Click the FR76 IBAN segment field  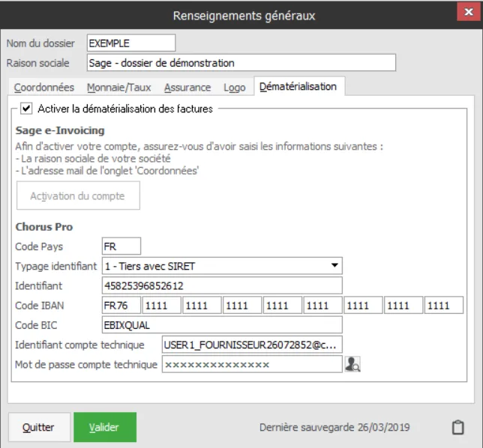tap(121, 305)
